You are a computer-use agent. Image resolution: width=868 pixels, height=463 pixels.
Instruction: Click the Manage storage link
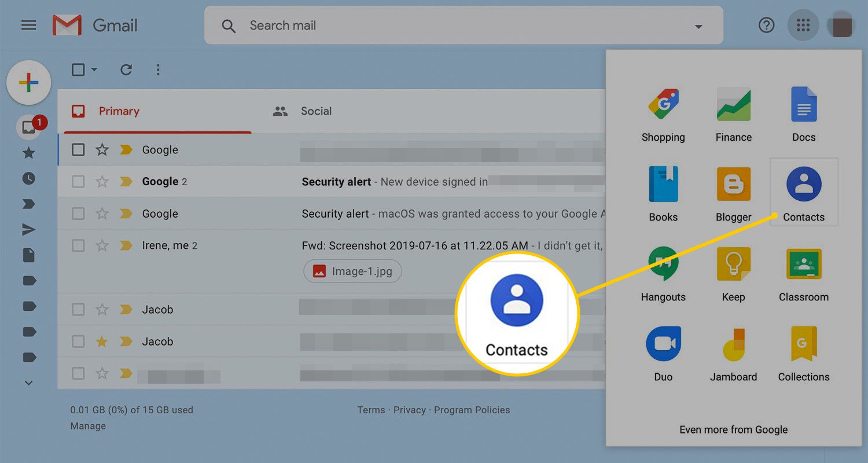coord(88,426)
